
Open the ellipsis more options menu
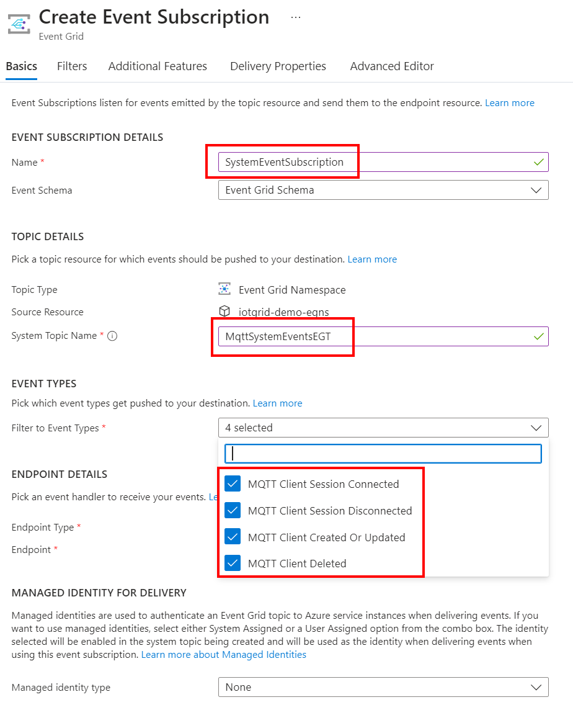point(296,17)
